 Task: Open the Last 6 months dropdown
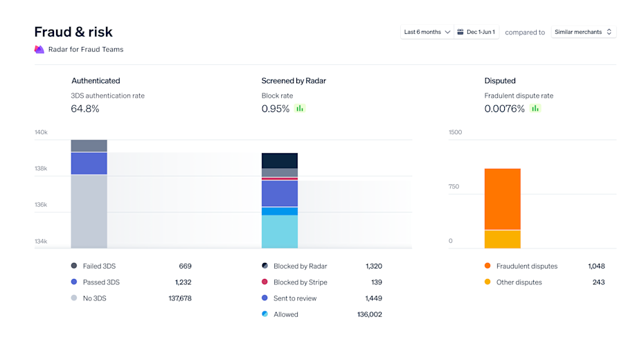coord(427,32)
